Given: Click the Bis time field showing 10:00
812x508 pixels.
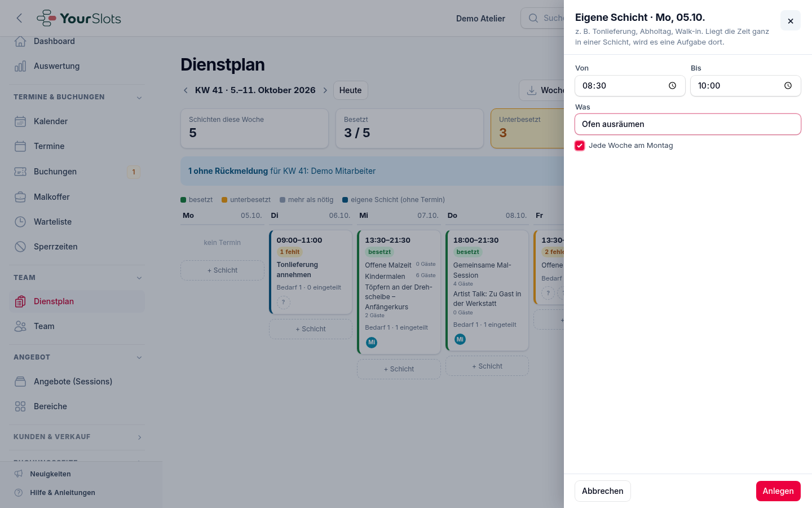Looking at the screenshot, I should click(x=745, y=86).
